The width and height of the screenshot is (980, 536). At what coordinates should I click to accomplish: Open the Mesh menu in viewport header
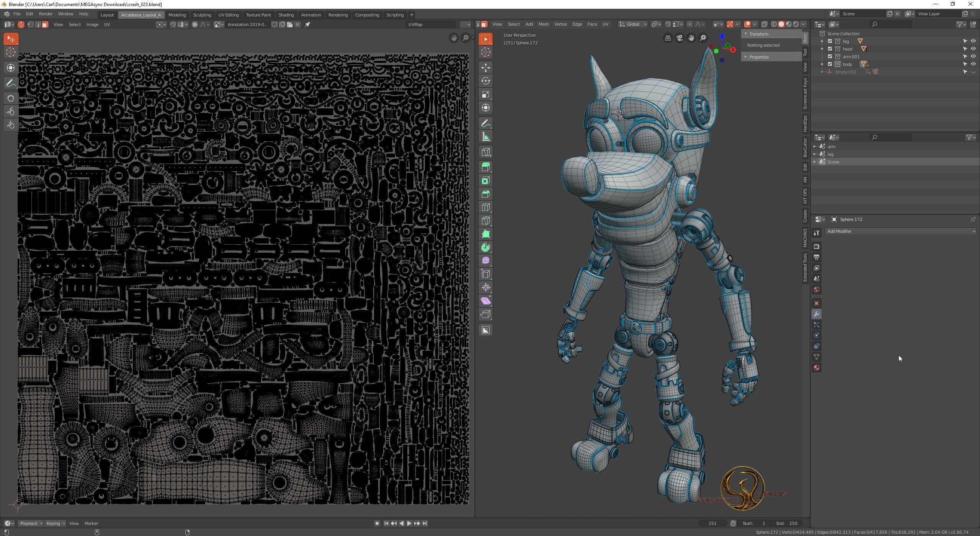pos(543,24)
